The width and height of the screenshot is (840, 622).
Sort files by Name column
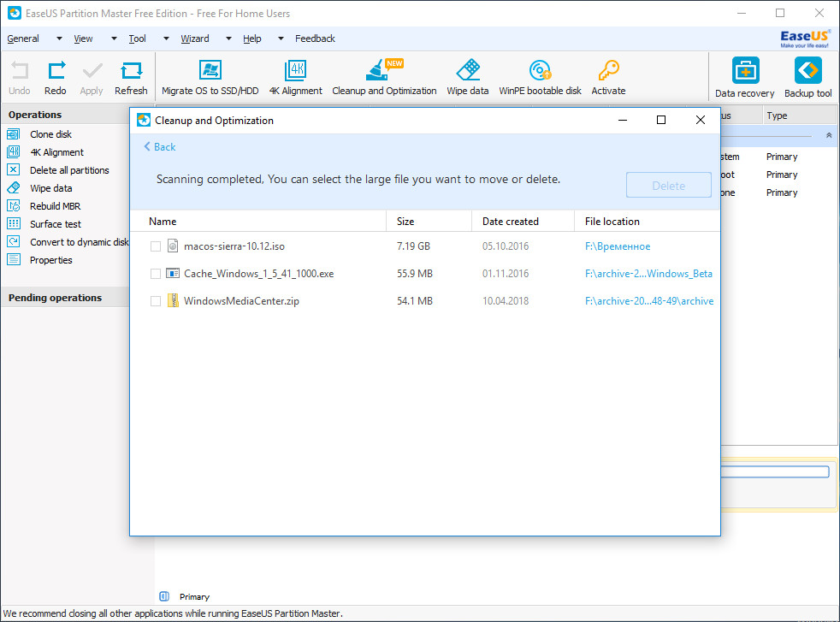[x=258, y=222]
